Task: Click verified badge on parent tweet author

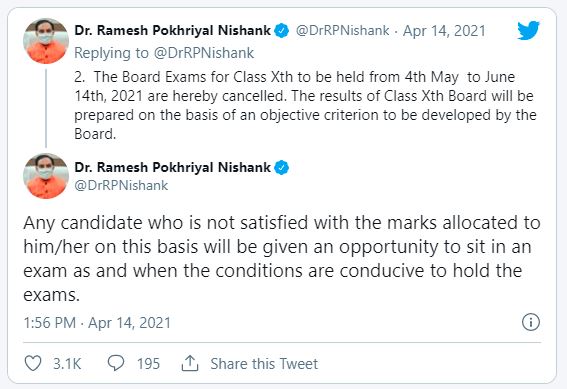Action: 282,31
